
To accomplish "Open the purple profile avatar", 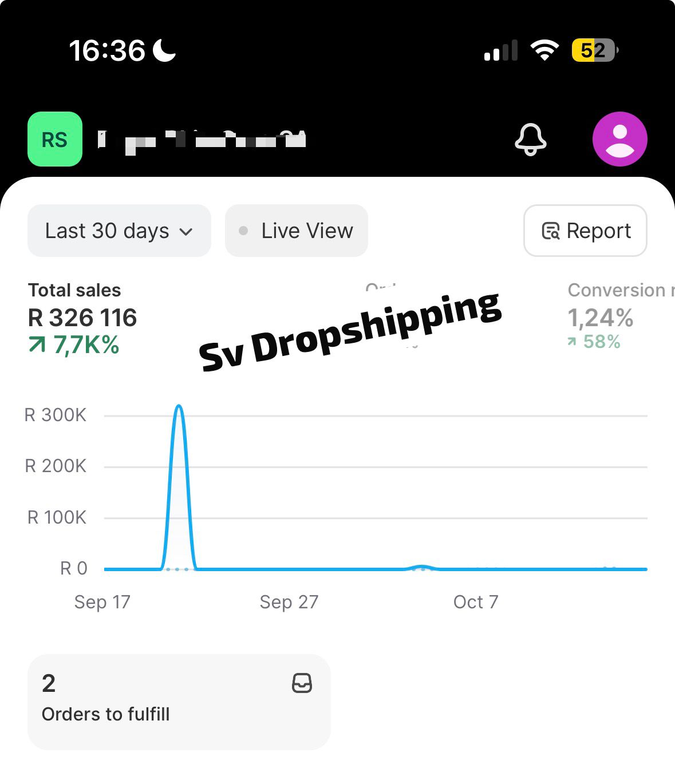I will pos(619,139).
